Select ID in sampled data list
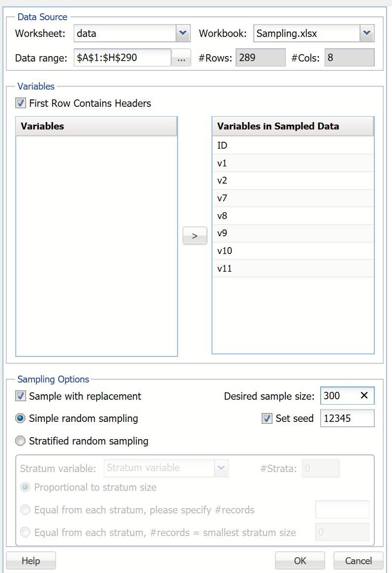392x573 pixels. click(x=293, y=146)
